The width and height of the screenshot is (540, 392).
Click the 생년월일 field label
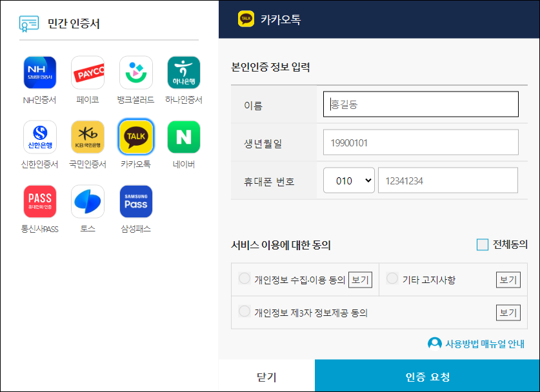pyautogui.click(x=263, y=144)
